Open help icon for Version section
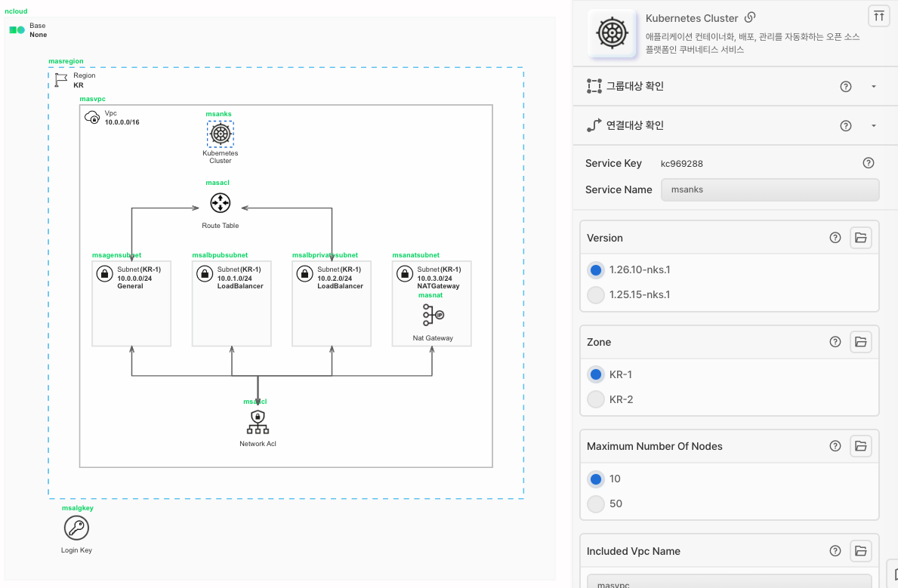The height and width of the screenshot is (588, 898). pos(835,238)
